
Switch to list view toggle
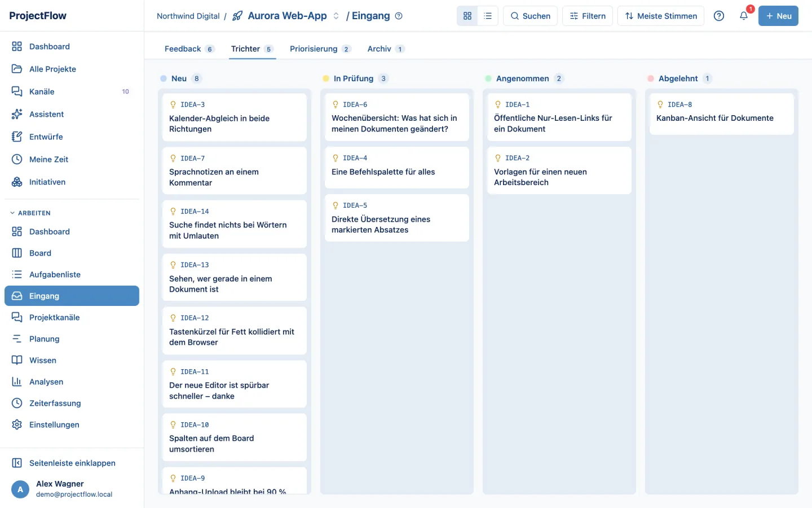[488, 16]
